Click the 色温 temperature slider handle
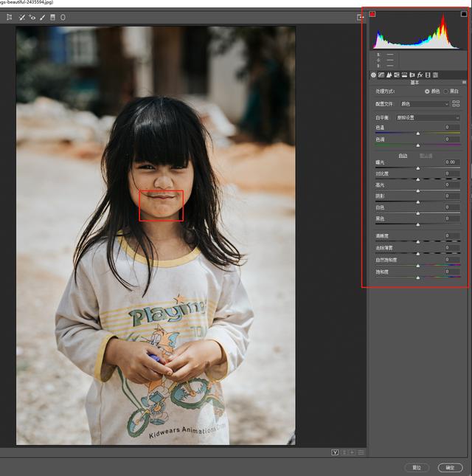This screenshot has width=472, height=476. coord(418,134)
